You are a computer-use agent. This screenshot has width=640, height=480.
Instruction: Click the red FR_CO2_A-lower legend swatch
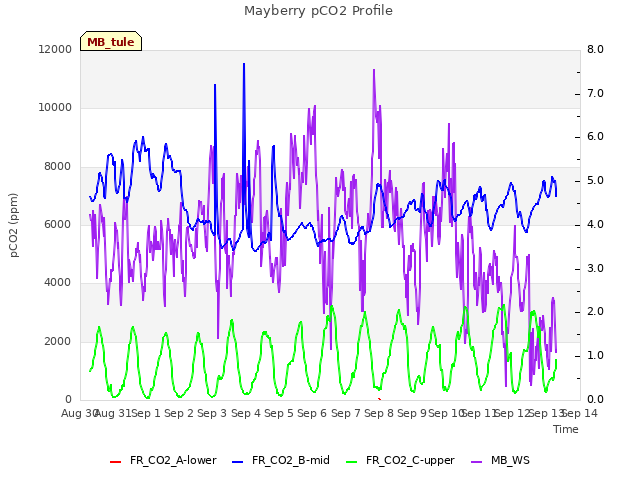click(x=116, y=462)
